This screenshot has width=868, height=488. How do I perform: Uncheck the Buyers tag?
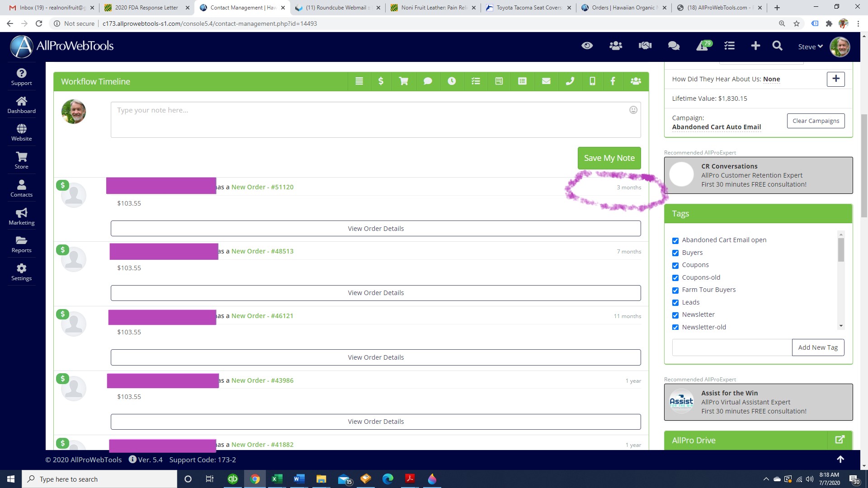(x=675, y=253)
